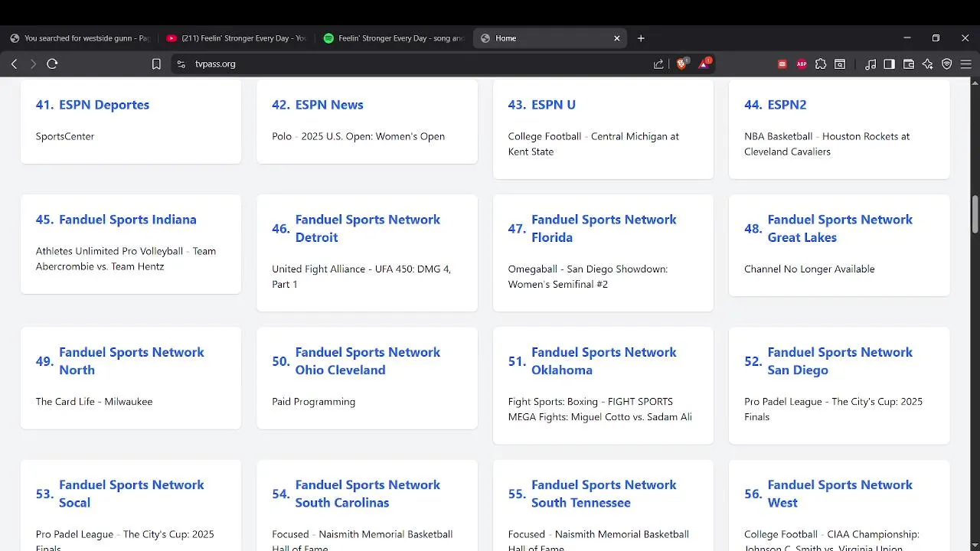The width and height of the screenshot is (980, 551).
Task: Open the Brave Rewards triangle icon
Action: (x=704, y=64)
